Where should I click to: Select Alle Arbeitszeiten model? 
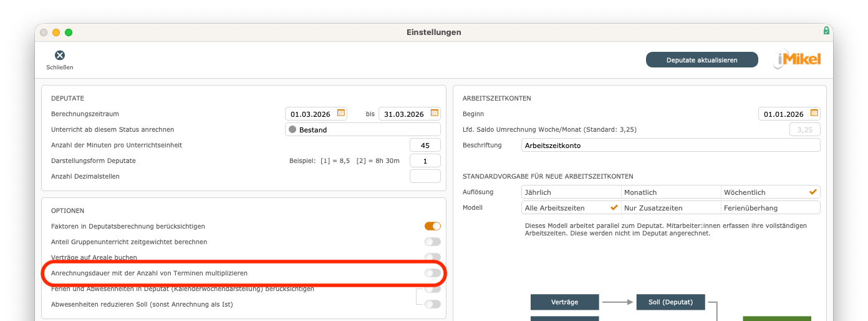571,207
